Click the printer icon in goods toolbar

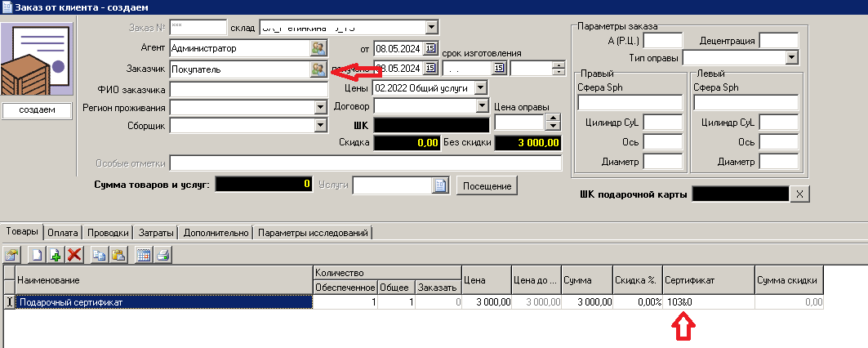pos(162,255)
